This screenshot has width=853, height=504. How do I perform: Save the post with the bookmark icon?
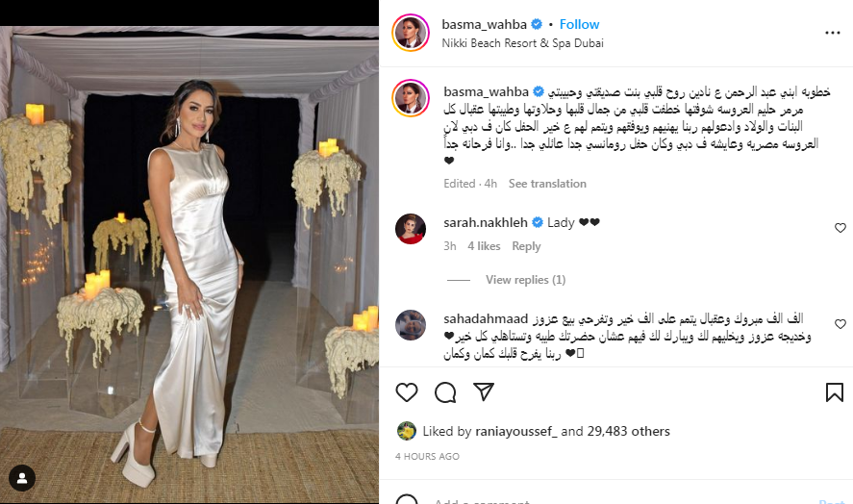click(x=834, y=392)
